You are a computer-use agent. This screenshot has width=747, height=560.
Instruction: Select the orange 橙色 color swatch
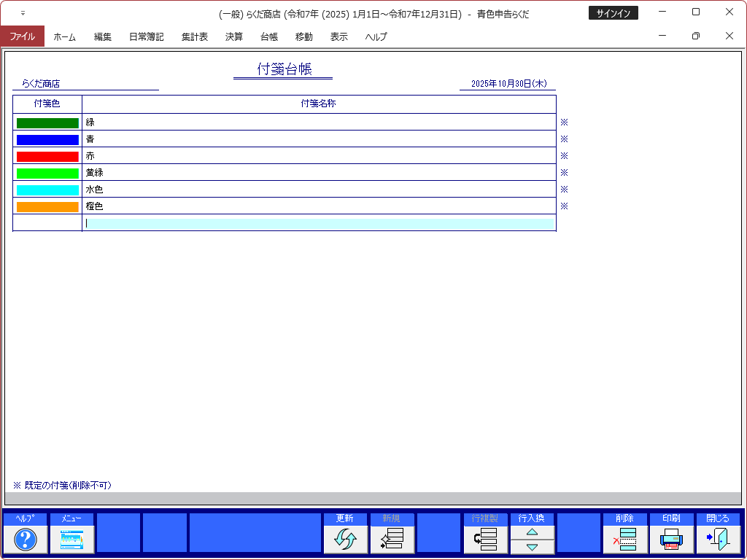pos(47,206)
